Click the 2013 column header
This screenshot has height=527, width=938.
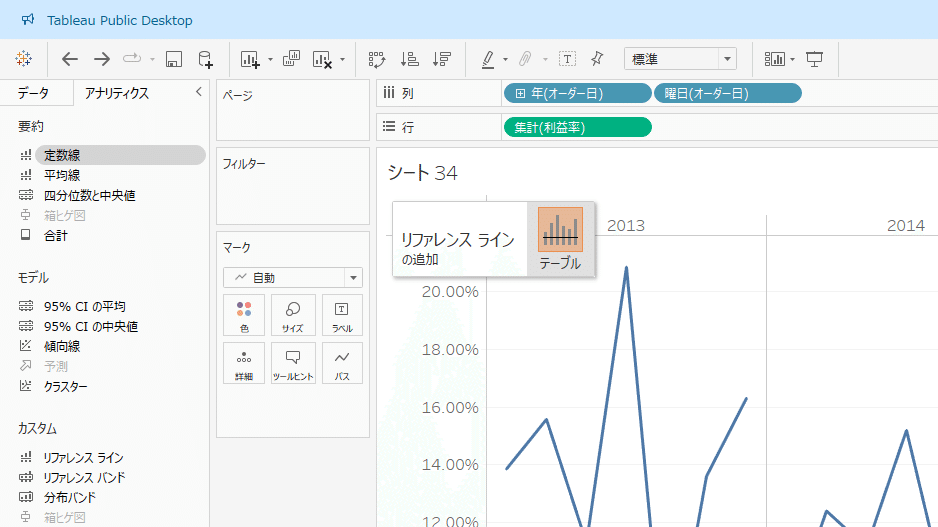[626, 226]
